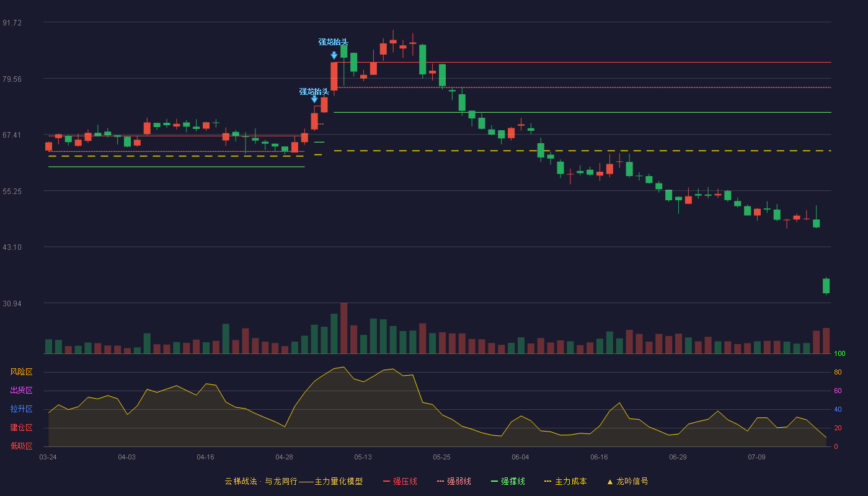
Task: Toggle the 龙吟信号 triangle legend entry
Action: tap(627, 481)
